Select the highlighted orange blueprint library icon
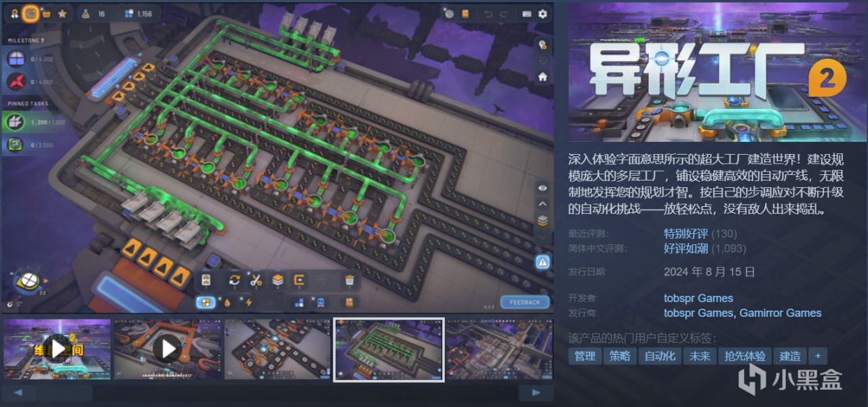 pyautogui.click(x=30, y=14)
